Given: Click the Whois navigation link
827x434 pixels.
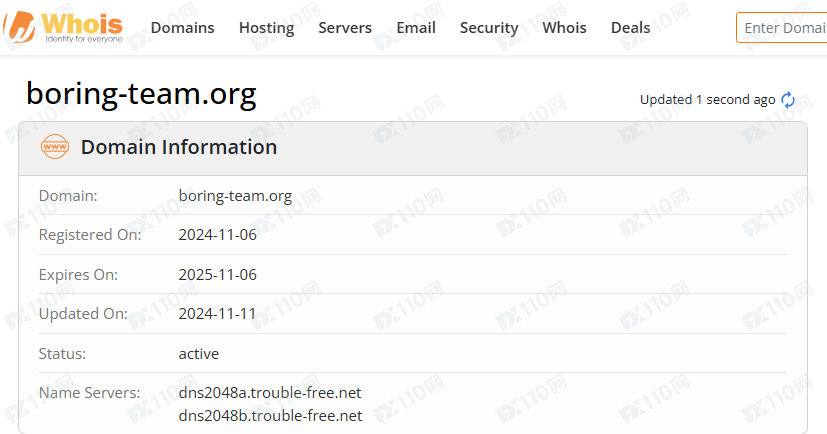Looking at the screenshot, I should pos(564,28).
